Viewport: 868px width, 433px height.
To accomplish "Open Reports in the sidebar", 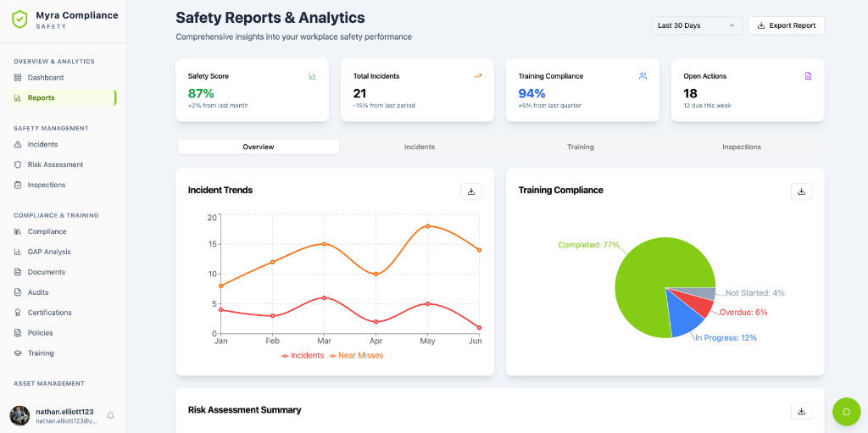I will coord(62,98).
